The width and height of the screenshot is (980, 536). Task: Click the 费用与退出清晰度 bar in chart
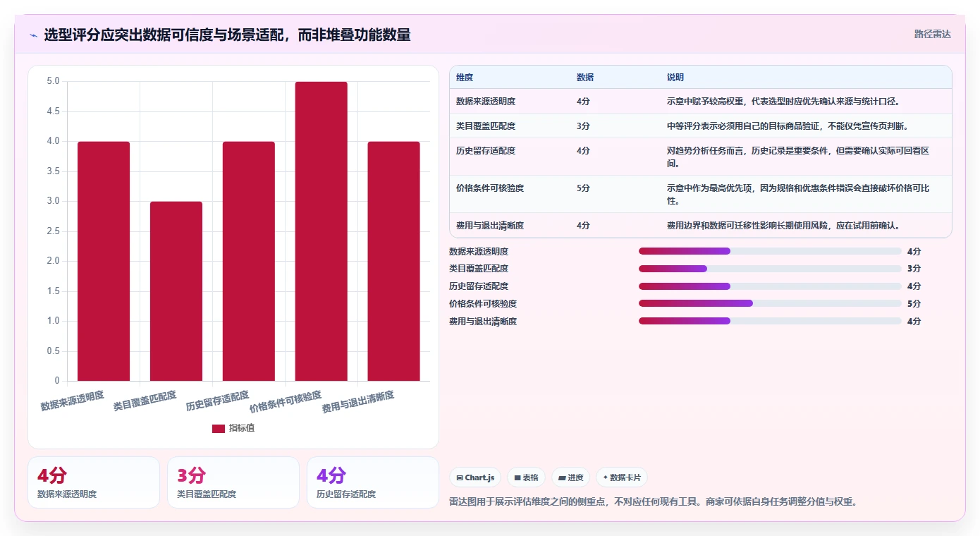(x=394, y=261)
